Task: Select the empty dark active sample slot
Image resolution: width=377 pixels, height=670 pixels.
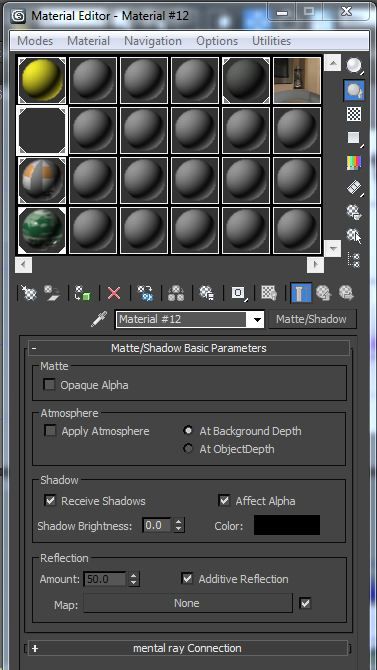Action: click(x=42, y=131)
